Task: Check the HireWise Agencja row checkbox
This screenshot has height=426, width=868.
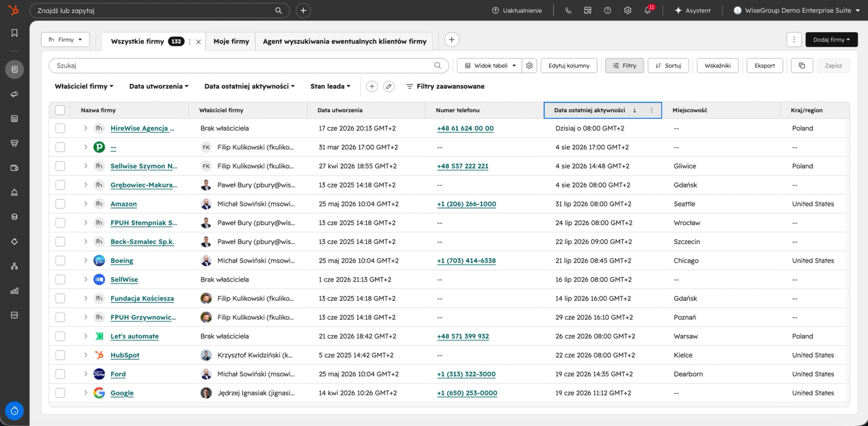Action: 60,128
